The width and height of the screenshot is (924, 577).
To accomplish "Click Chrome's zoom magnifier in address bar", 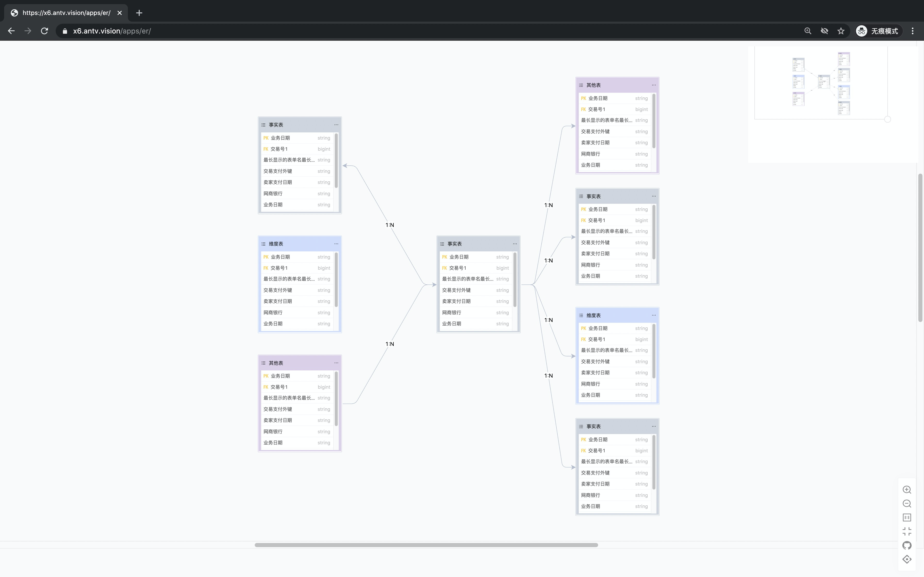I will [x=807, y=31].
